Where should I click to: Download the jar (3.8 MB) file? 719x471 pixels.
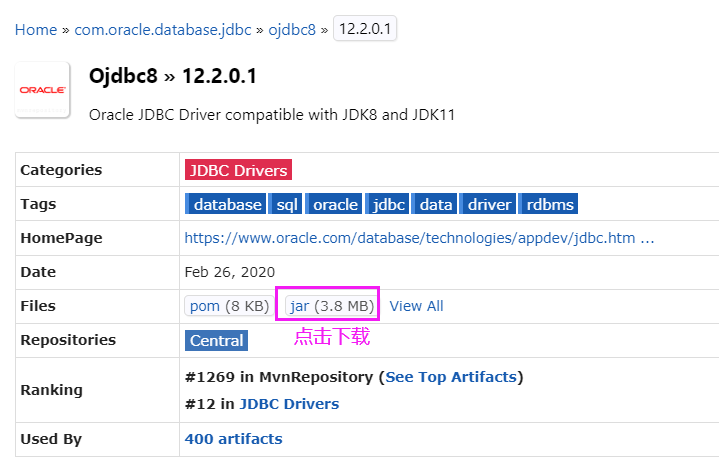coord(331,306)
